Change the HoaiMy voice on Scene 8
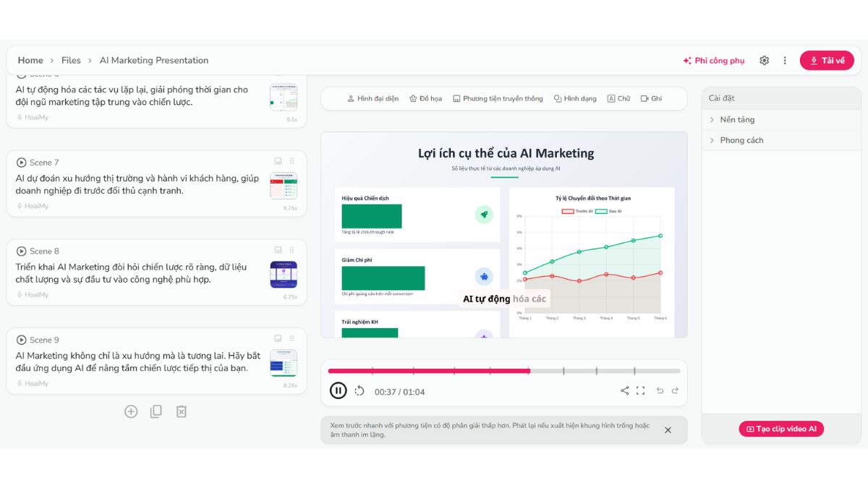 click(33, 295)
